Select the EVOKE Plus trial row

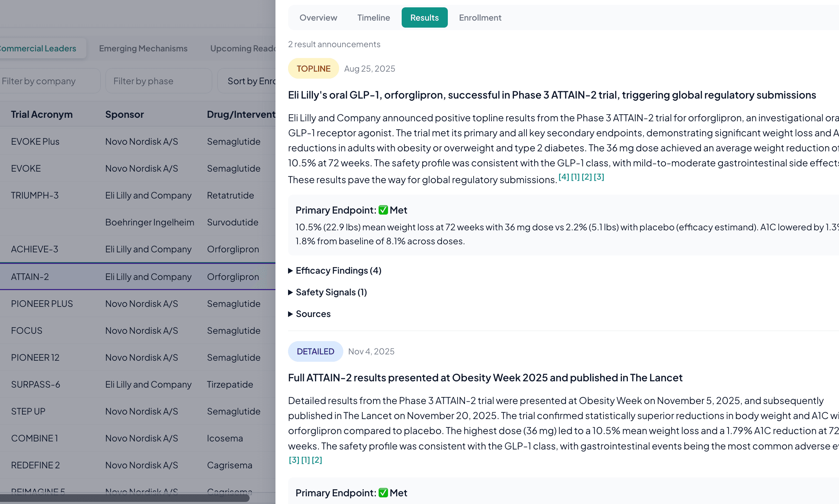(138, 142)
